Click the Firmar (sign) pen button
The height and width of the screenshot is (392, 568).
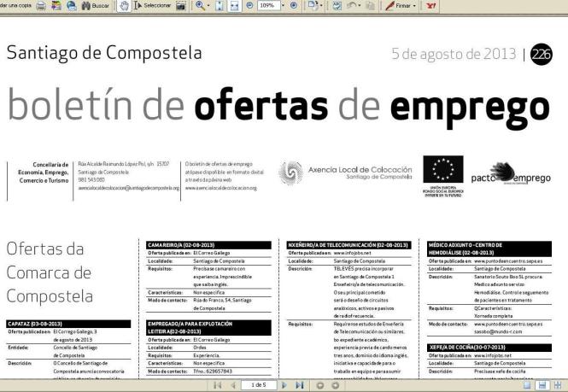pyautogui.click(x=397, y=6)
